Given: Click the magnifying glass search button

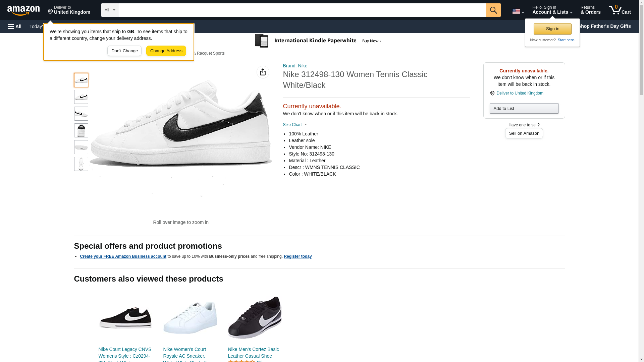Looking at the screenshot, I should (x=493, y=10).
